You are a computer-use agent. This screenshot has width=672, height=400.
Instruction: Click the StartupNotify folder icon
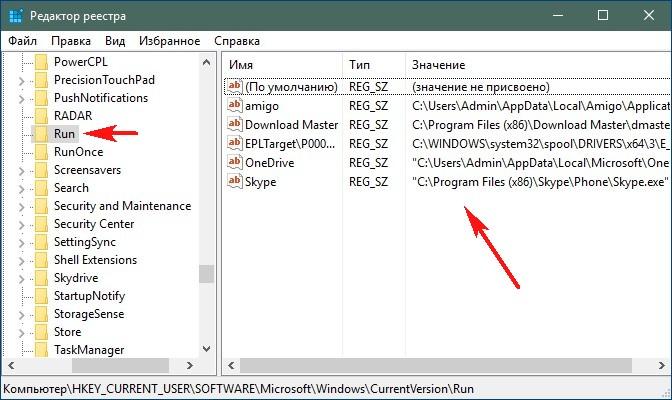pyautogui.click(x=41, y=296)
